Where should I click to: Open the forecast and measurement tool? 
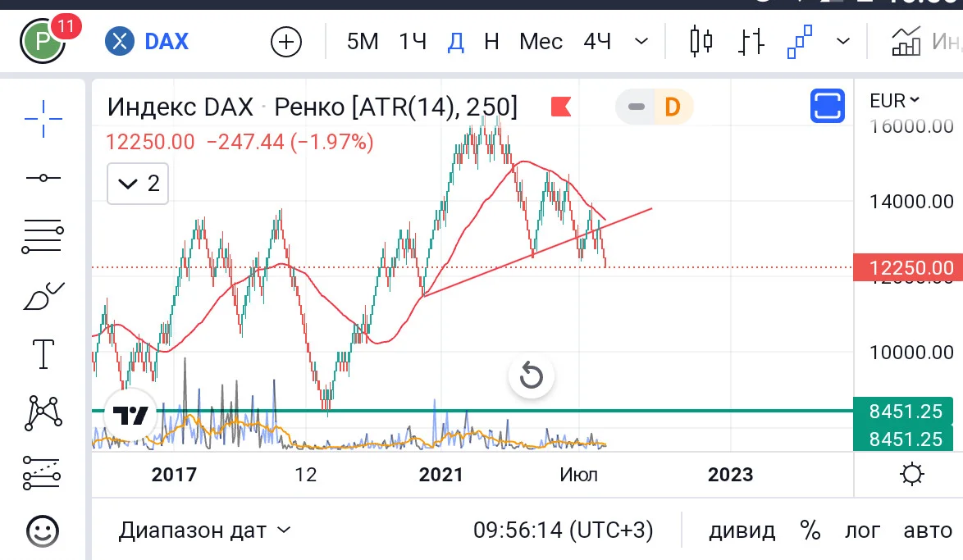42,473
